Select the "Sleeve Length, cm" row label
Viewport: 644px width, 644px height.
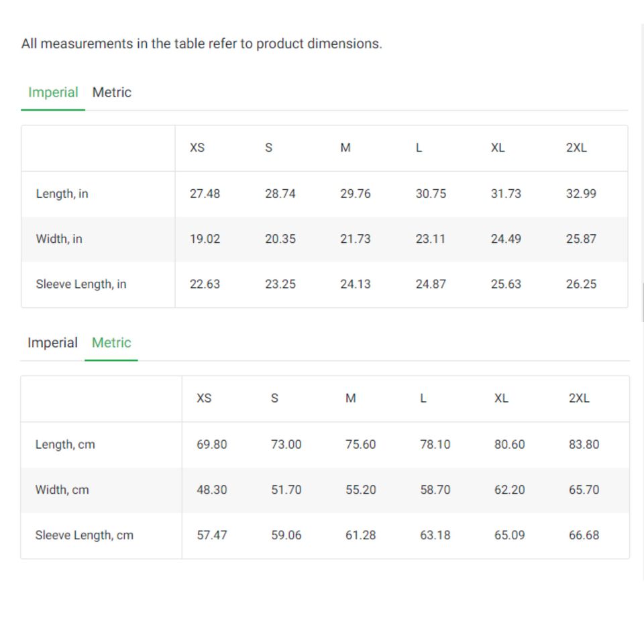(84, 535)
